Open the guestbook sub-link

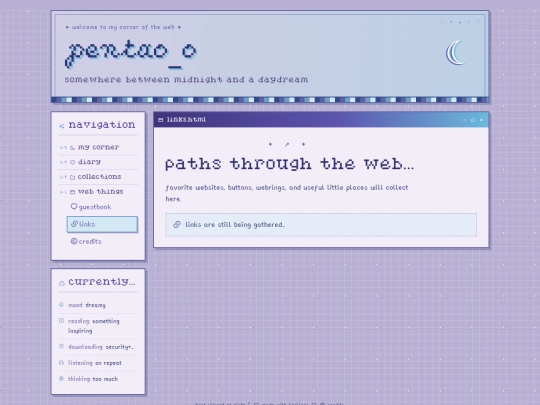[102, 207]
